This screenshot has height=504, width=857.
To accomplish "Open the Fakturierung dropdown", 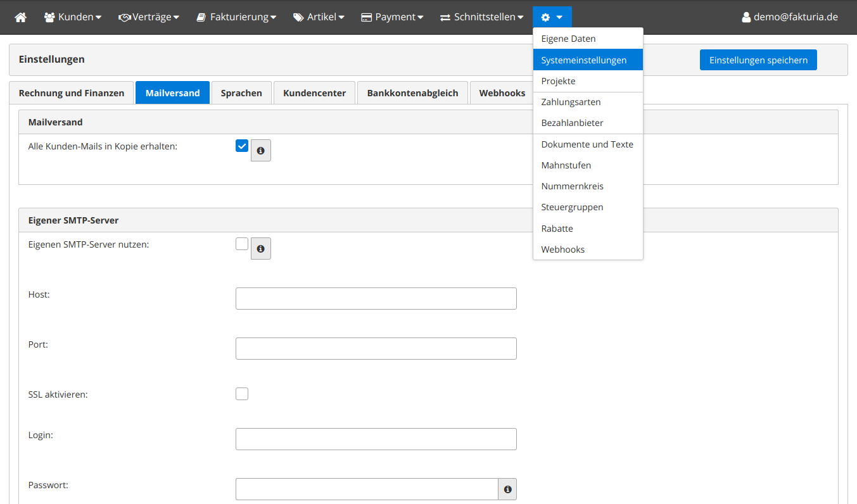I will (236, 17).
